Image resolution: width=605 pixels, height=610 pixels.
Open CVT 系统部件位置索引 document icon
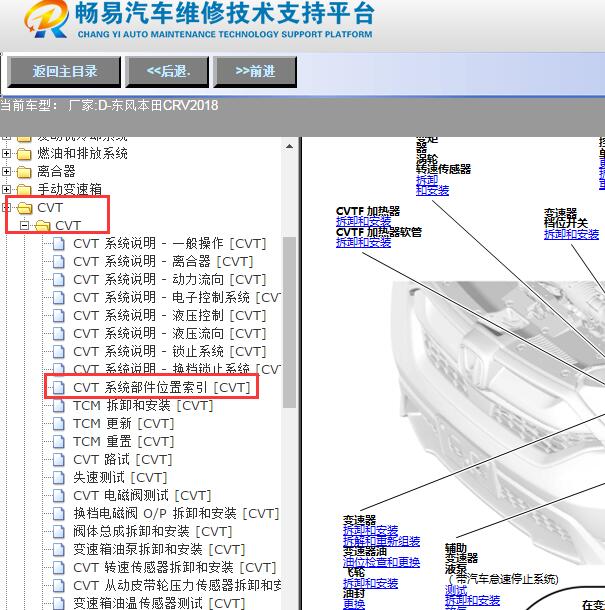(59, 387)
